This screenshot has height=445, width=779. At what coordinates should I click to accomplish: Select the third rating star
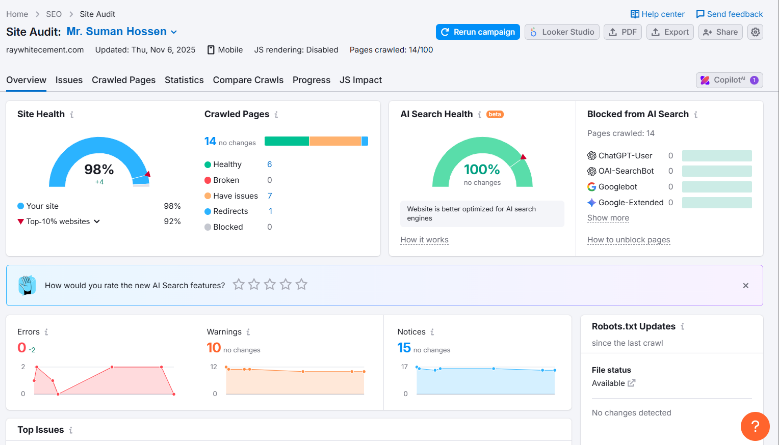270,285
